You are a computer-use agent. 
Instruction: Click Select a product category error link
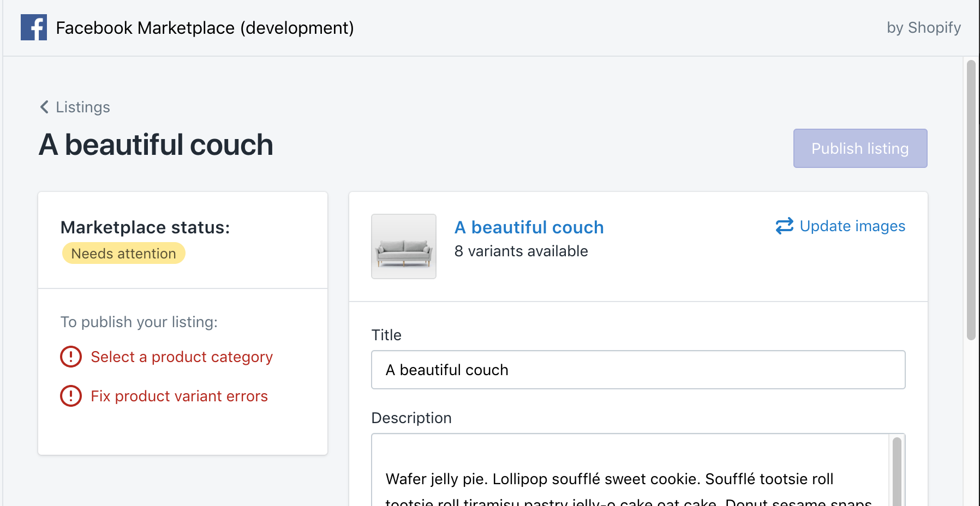tap(181, 357)
